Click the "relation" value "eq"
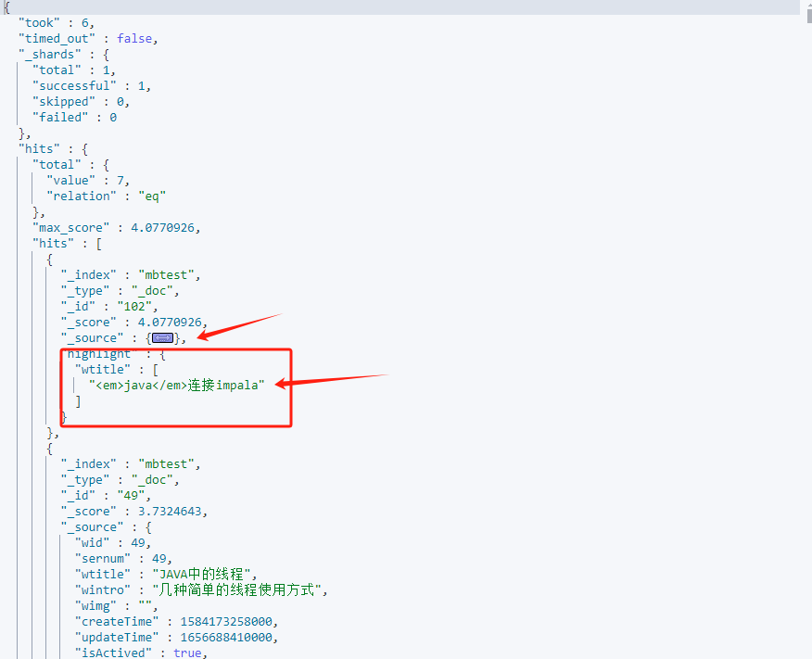Viewport: 812px width, 659px height. pyautogui.click(x=151, y=196)
